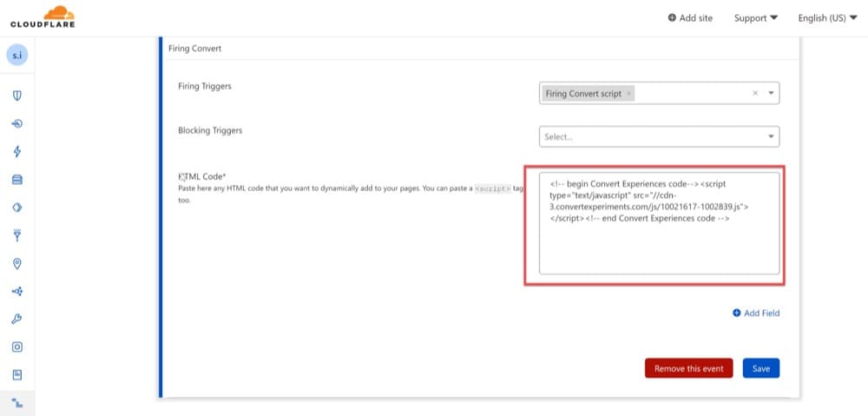Viewport: 868px width, 416px height.
Task: Open the rounded square Apps icon
Action: tap(16, 347)
